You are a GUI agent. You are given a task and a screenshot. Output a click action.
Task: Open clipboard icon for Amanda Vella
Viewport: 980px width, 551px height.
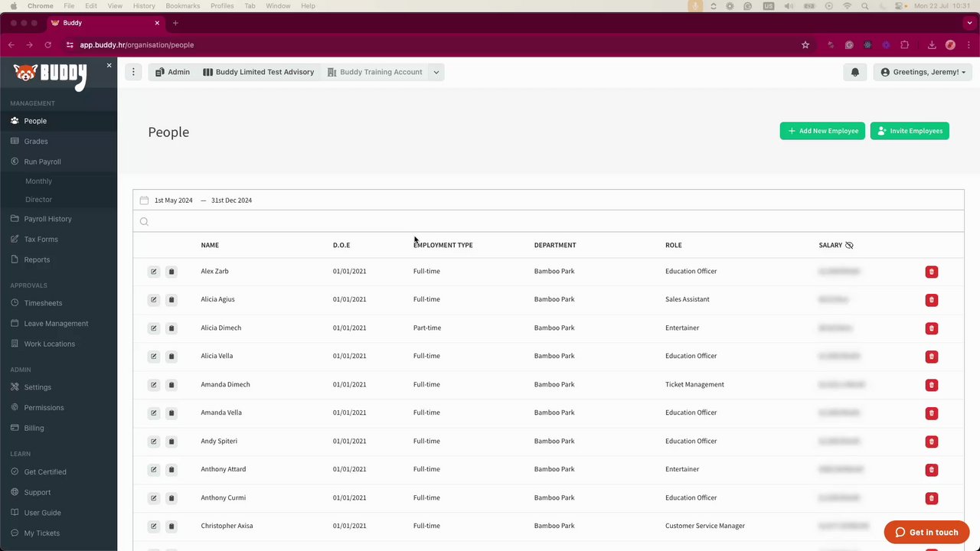click(171, 413)
